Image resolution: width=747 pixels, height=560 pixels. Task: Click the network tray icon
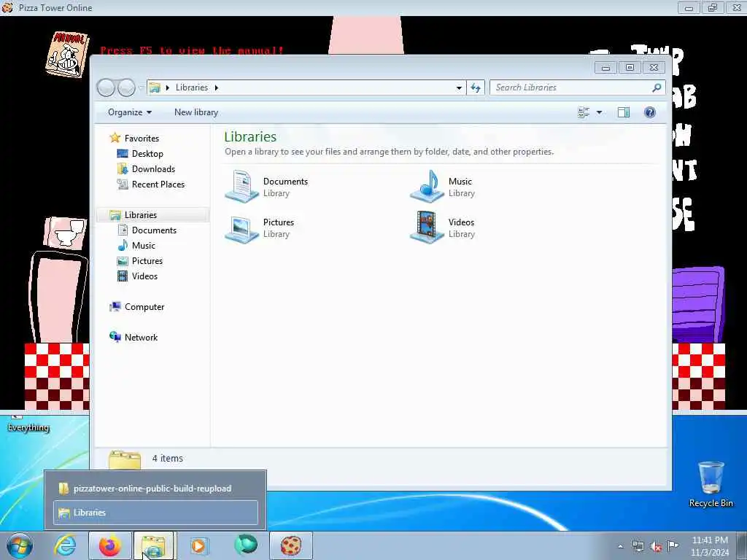point(638,547)
